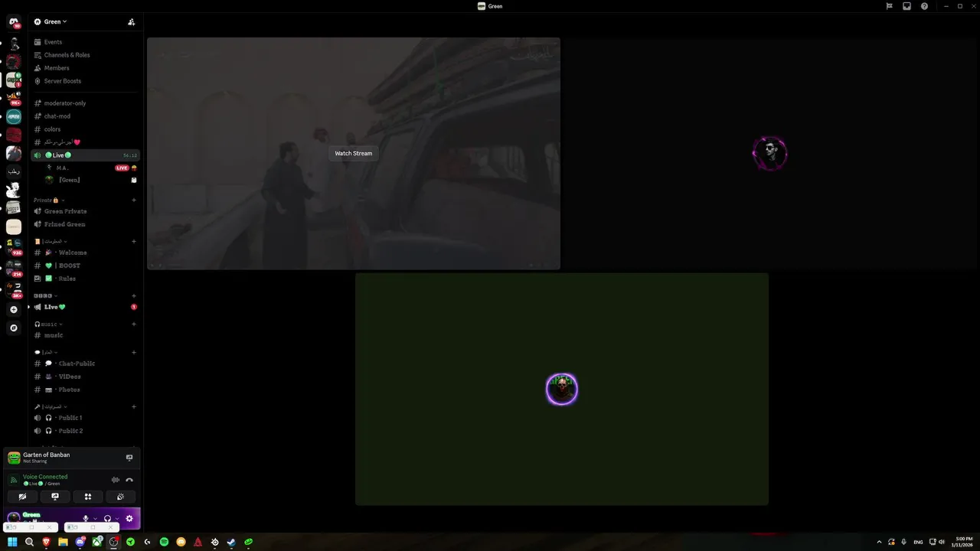Open Windows taskbar search
980x551 pixels.
(29, 542)
